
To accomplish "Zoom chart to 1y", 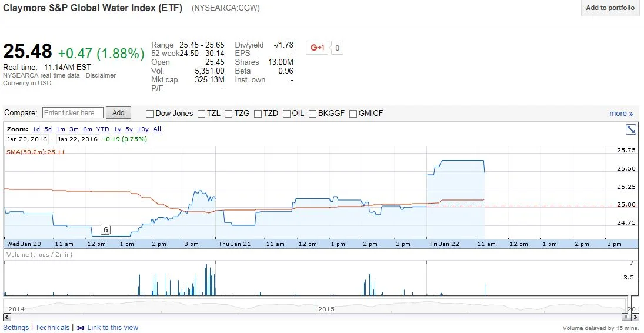I will [x=118, y=129].
